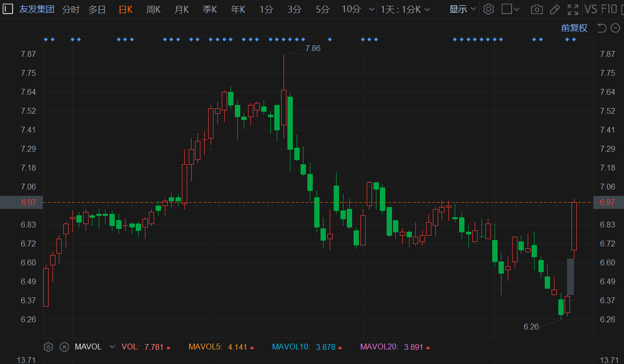624x364 pixels.
Task: Take a chart screenshot with camera icon
Action: coord(536,9)
